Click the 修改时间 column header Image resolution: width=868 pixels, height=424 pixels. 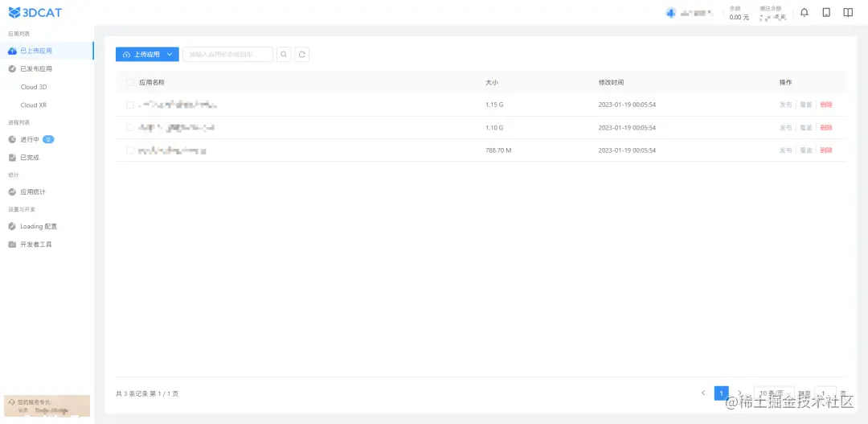pos(611,82)
